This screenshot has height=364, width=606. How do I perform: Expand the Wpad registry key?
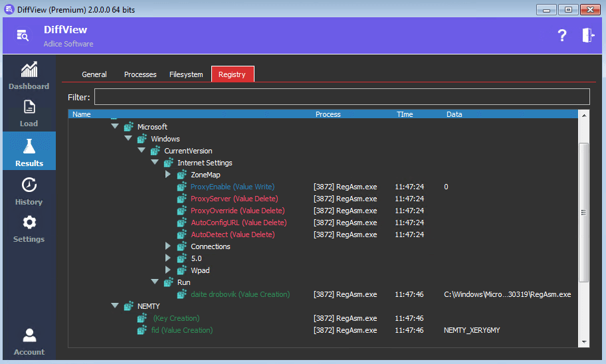[x=168, y=270]
